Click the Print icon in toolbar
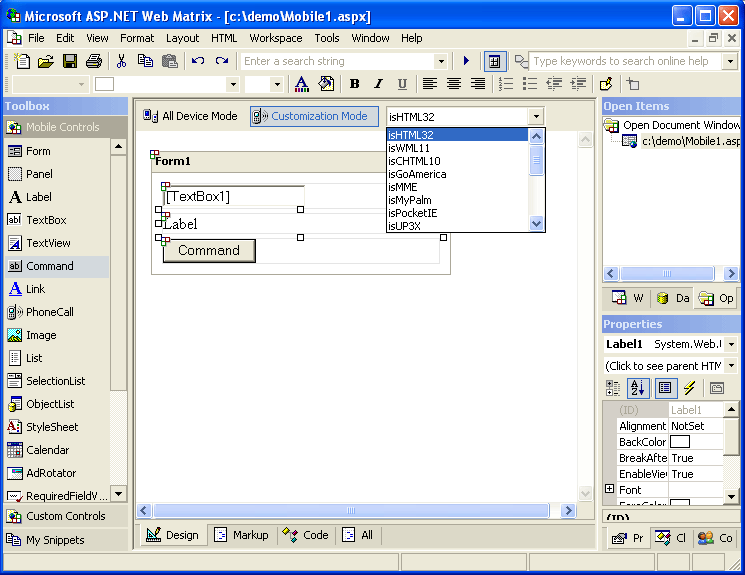745x575 pixels. [94, 61]
